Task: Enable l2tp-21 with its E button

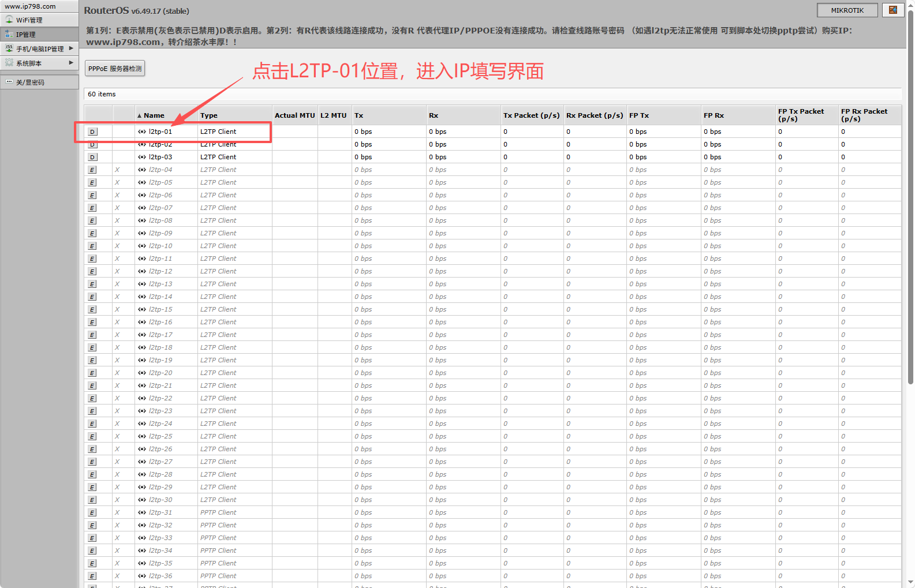Action: click(x=92, y=385)
